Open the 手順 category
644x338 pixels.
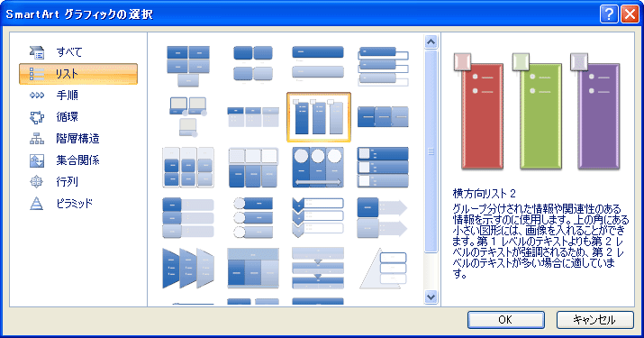78,96
